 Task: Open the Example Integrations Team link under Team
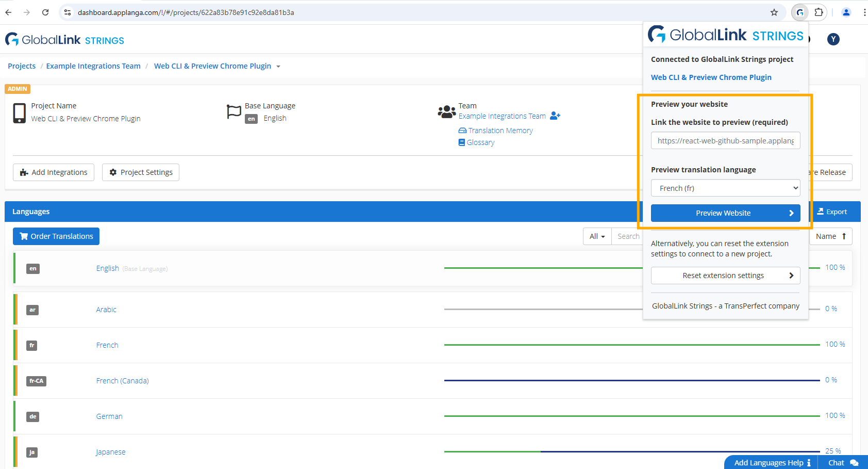click(x=502, y=116)
